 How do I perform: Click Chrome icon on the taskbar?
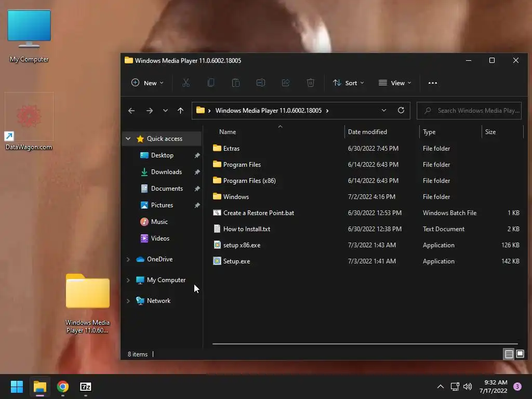(x=63, y=387)
